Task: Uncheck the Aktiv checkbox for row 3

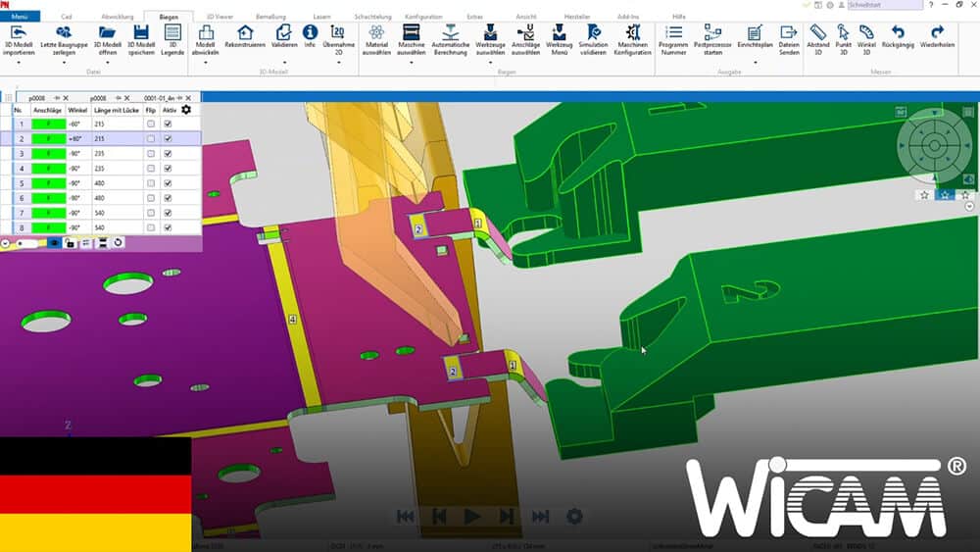Action: 169,154
